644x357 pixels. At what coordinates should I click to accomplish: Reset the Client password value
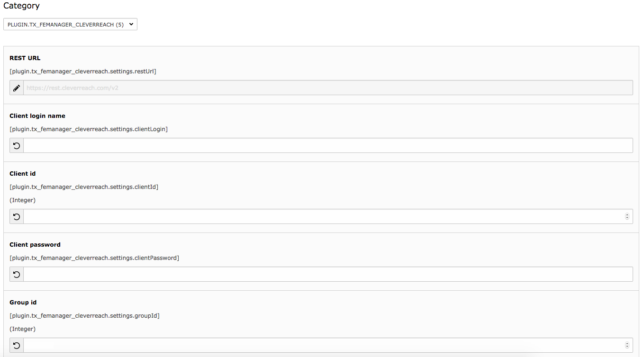(17, 274)
